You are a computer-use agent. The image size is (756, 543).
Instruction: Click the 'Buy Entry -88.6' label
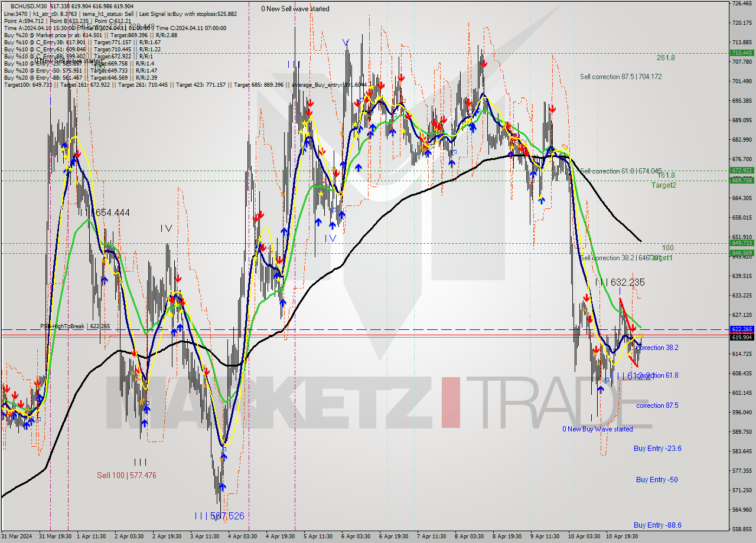(x=657, y=525)
